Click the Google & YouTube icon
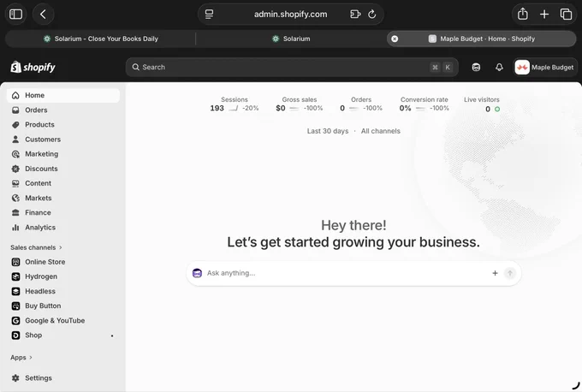This screenshot has height=392, width=582. pyautogui.click(x=15, y=321)
